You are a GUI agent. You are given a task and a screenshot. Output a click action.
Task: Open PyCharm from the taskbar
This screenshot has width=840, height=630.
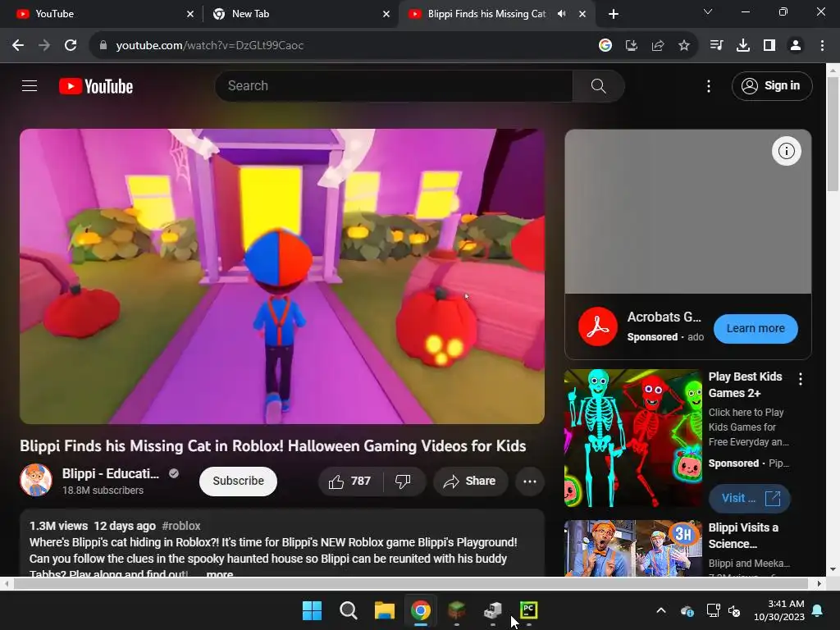(529, 610)
